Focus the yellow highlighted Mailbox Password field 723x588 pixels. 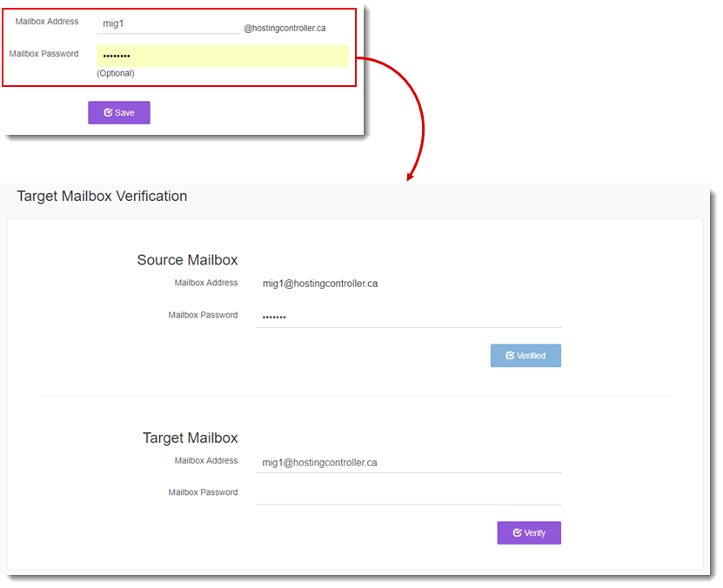[x=222, y=56]
